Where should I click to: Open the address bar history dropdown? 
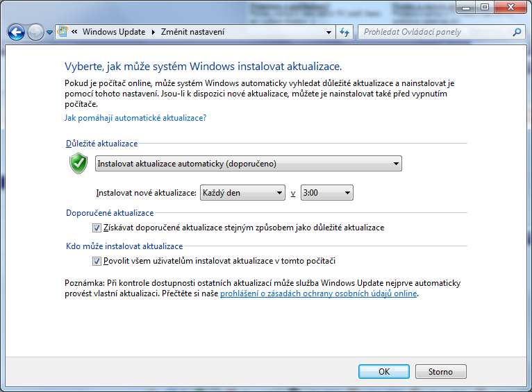coord(329,32)
